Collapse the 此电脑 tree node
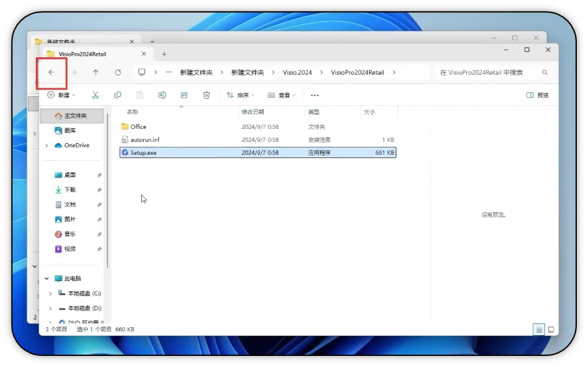Screen dimensions: 588x367 tap(46, 279)
